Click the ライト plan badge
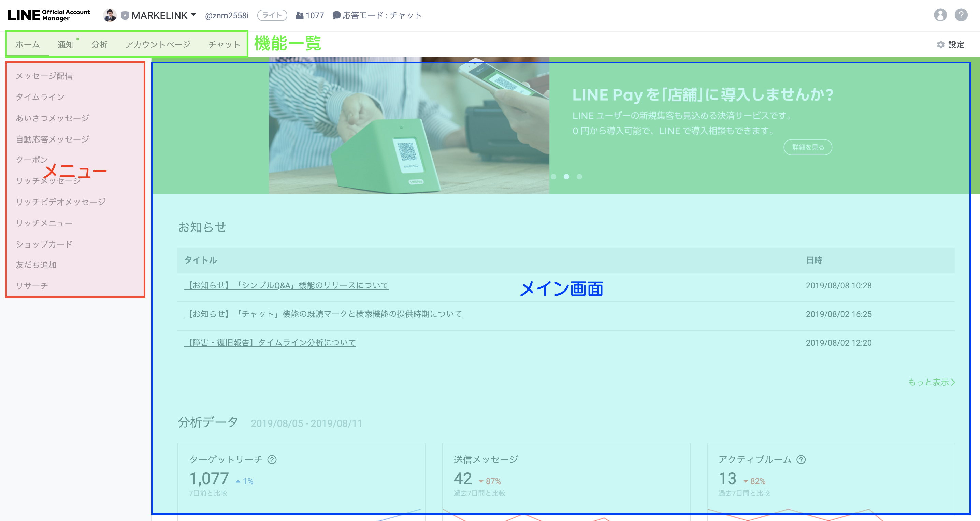This screenshot has width=980, height=521. pos(272,15)
